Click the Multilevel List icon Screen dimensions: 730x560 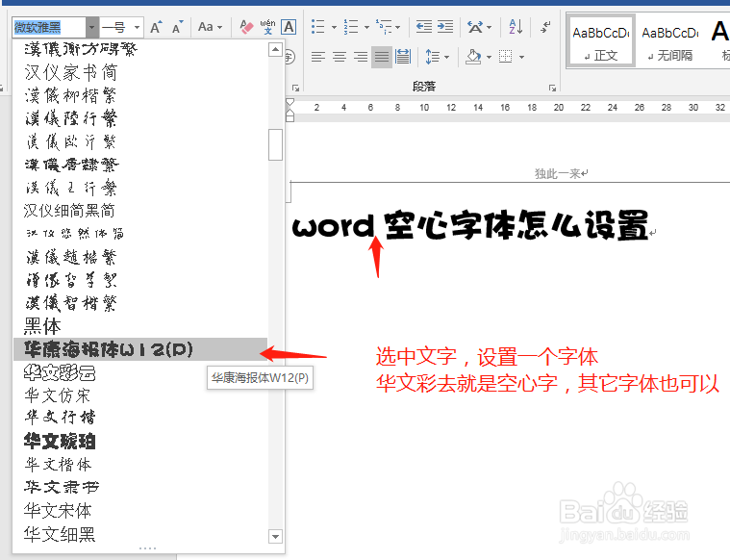pyautogui.click(x=385, y=27)
